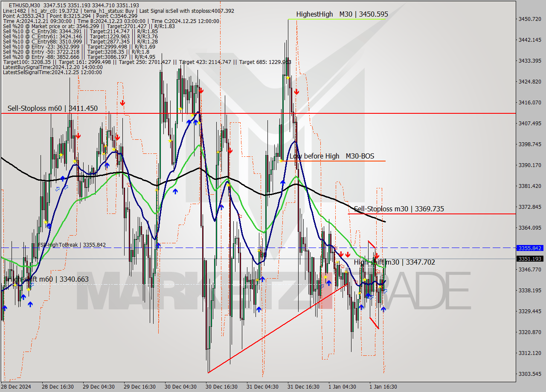Viewport: 546px width, 392px height.
Task: Select the 'HighestHigh M30 | 3450.595' label
Action: pos(342,14)
